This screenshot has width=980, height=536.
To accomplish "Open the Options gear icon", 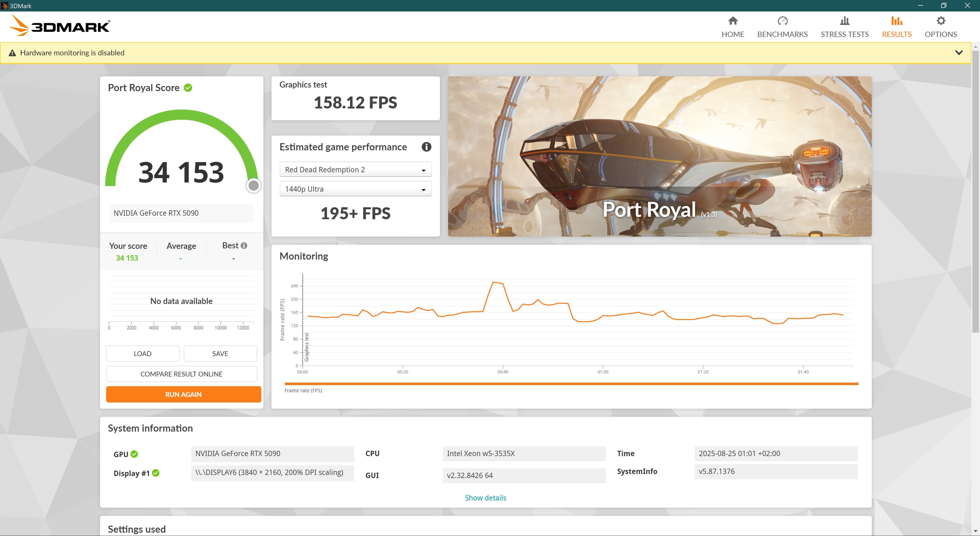I will (x=940, y=20).
